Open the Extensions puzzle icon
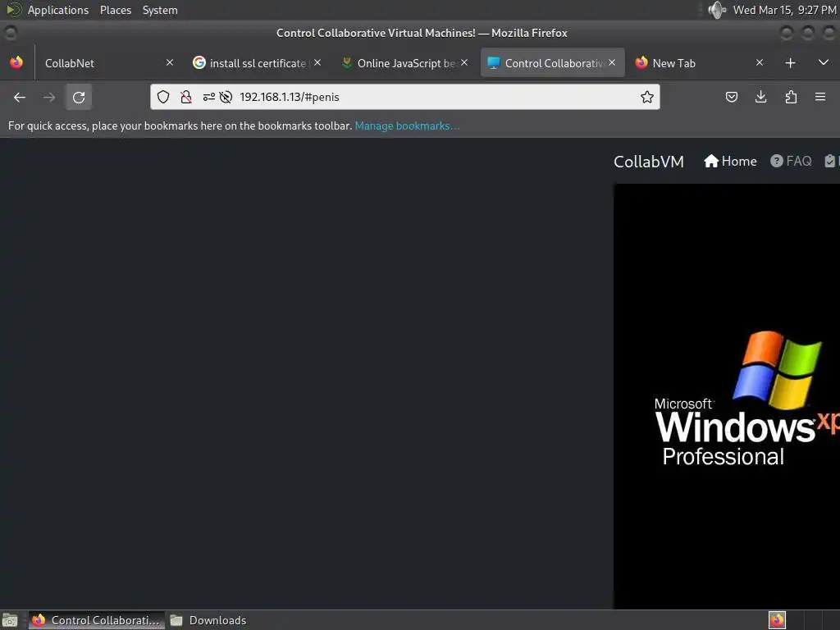Viewport: 840px width, 630px height. pos(791,97)
